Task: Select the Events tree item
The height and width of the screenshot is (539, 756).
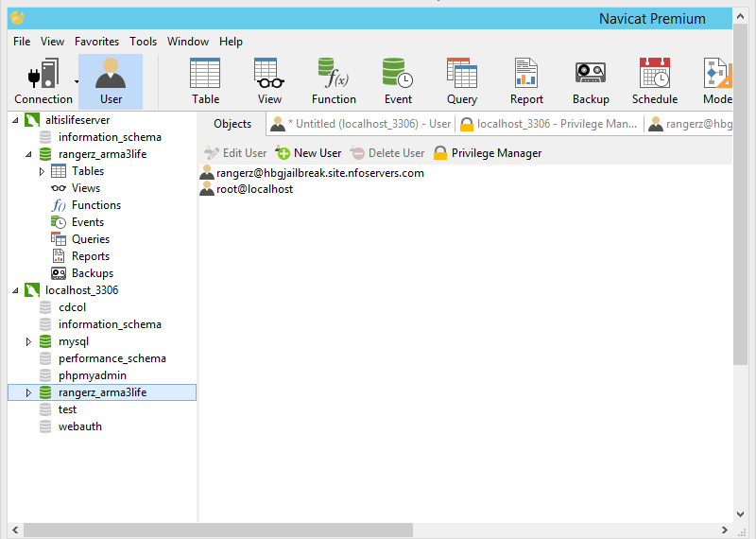Action: (x=87, y=222)
